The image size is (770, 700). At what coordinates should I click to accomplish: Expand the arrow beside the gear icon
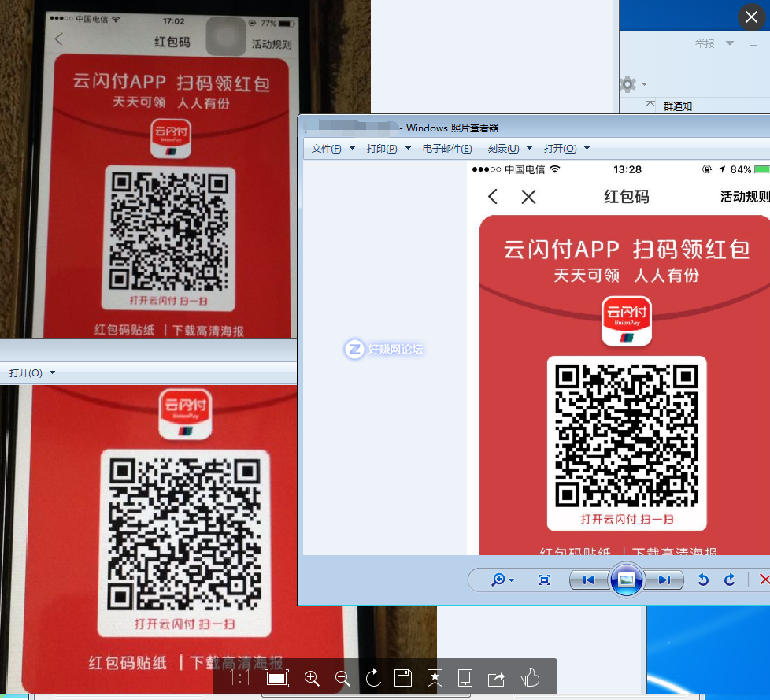pyautogui.click(x=644, y=84)
